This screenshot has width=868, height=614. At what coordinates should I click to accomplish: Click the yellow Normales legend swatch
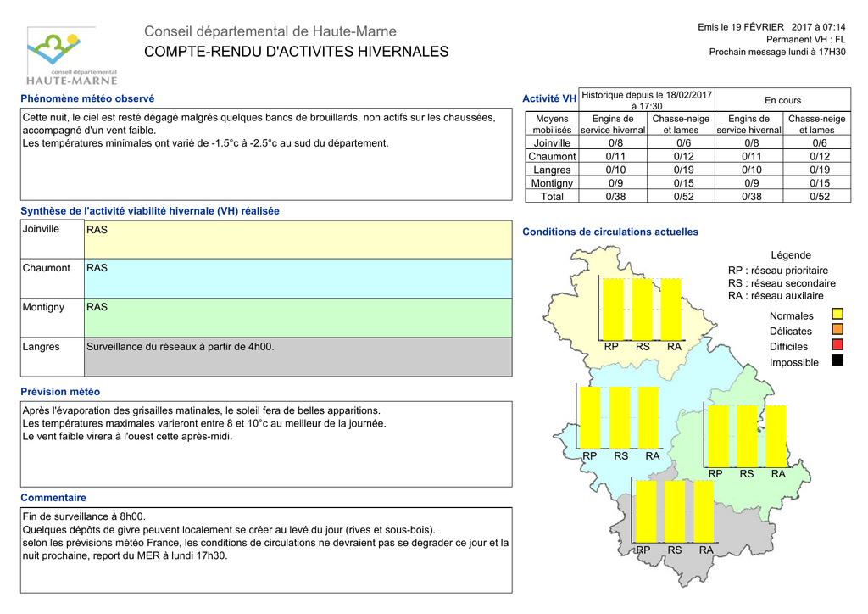[837, 314]
